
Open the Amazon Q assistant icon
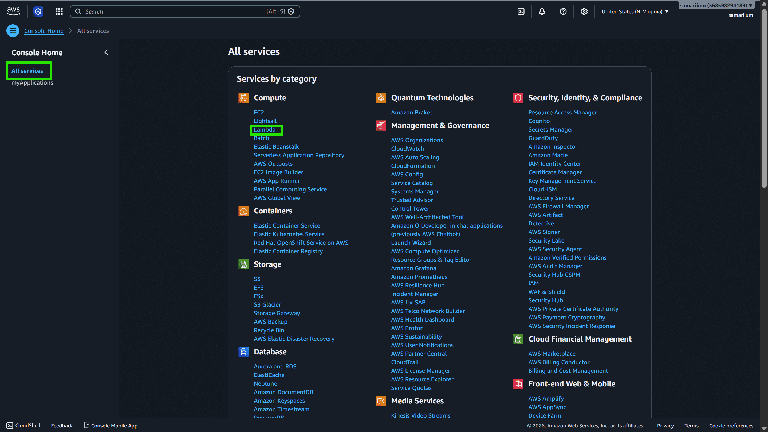point(38,11)
